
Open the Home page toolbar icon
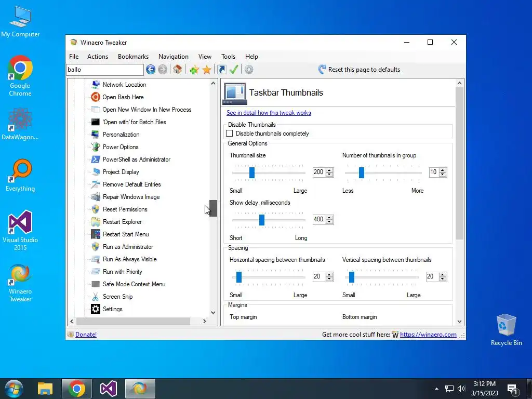tap(177, 70)
